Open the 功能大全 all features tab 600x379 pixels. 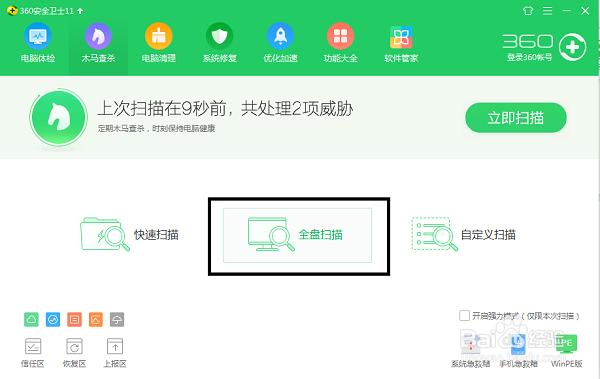pos(341,42)
